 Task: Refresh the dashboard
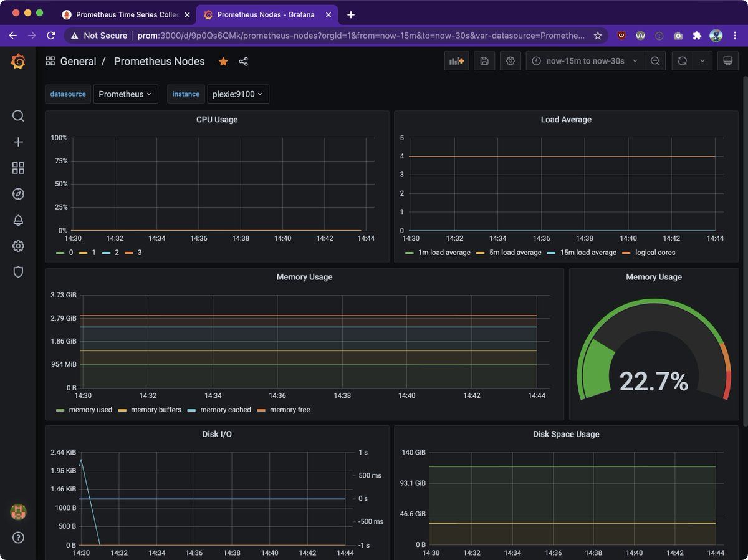tap(683, 61)
